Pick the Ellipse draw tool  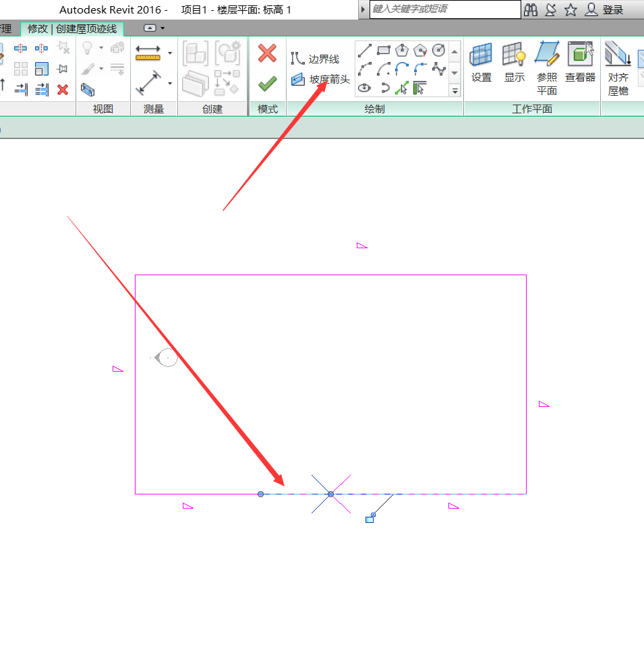click(365, 88)
